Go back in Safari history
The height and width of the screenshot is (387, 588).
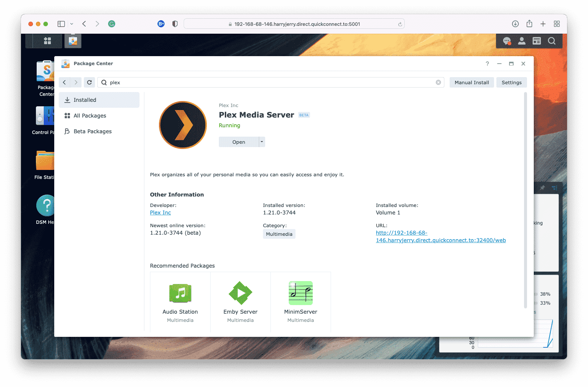tap(84, 24)
